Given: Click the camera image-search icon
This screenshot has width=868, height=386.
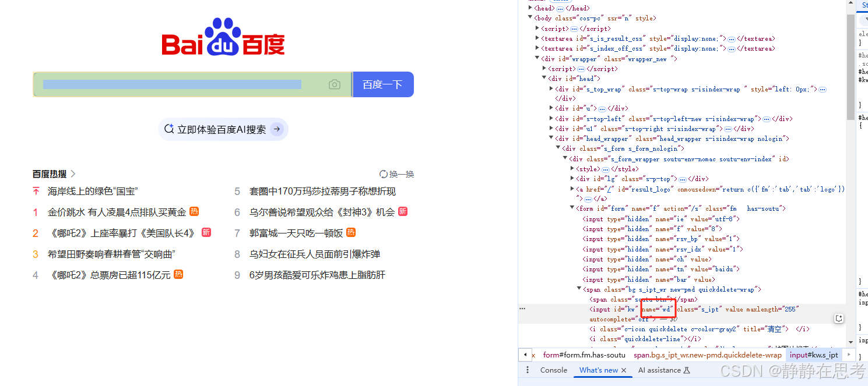Looking at the screenshot, I should (x=334, y=85).
